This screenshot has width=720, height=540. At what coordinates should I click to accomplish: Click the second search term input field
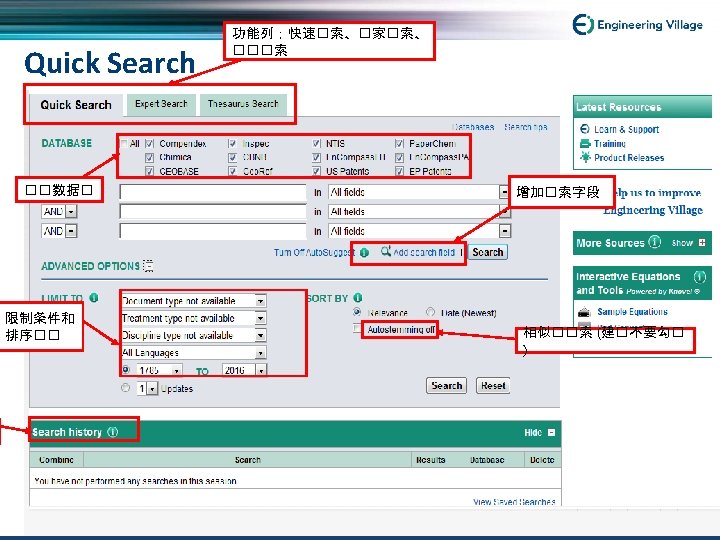tap(213, 211)
